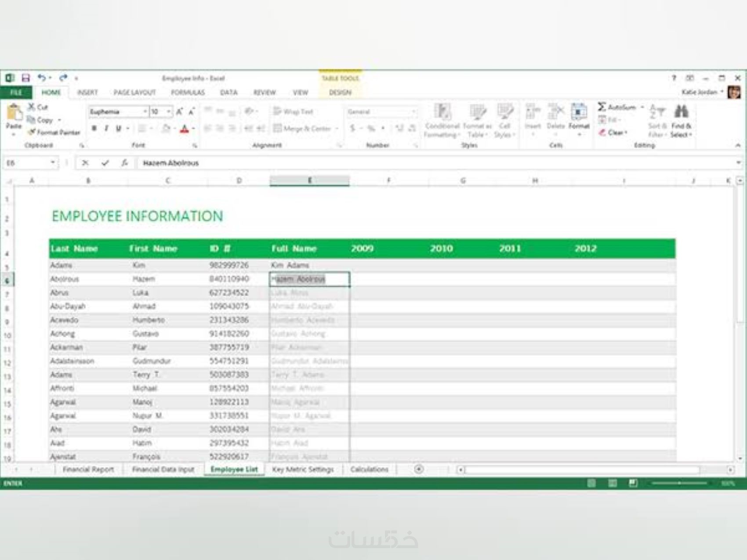Click the Cut scissors command
This screenshot has width=747, height=560.
pos(38,107)
